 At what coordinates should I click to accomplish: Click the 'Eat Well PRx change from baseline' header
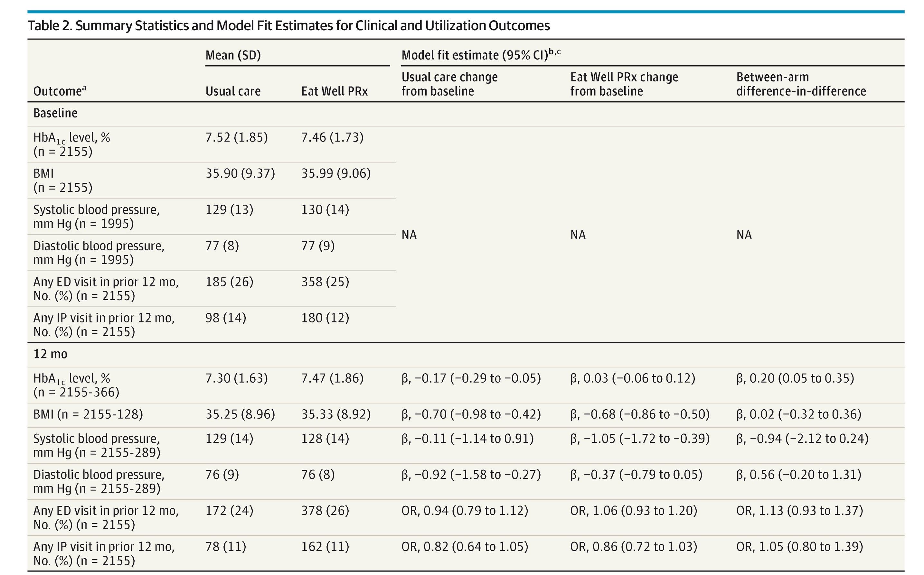pos(624,84)
